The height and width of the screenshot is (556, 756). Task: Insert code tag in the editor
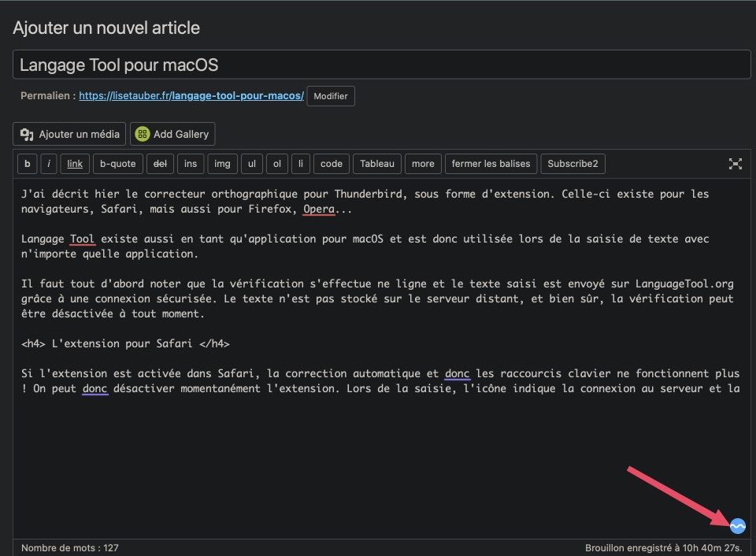[332, 164]
